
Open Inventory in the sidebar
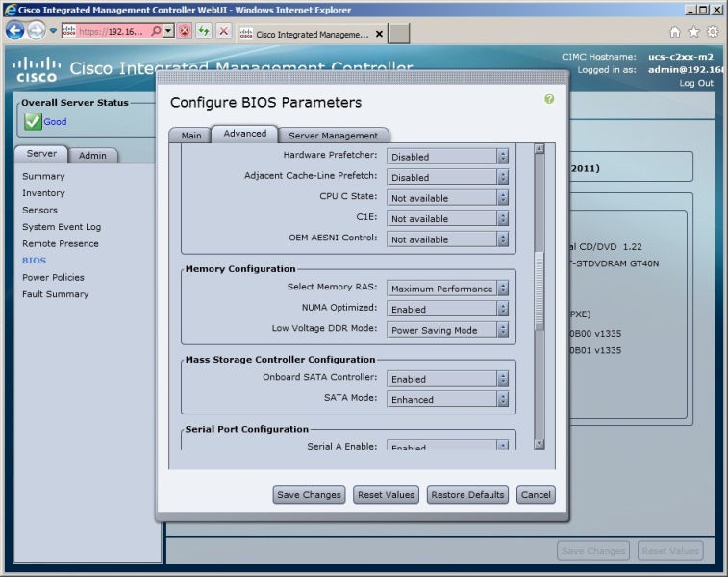[x=43, y=193]
